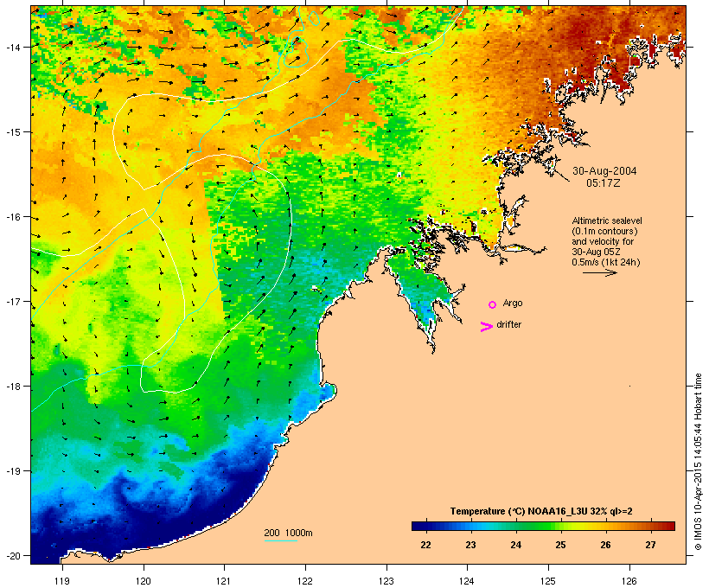The width and height of the screenshot is (709, 588).
Task: Select the temperature colorbar gradient
Action: click(543, 526)
